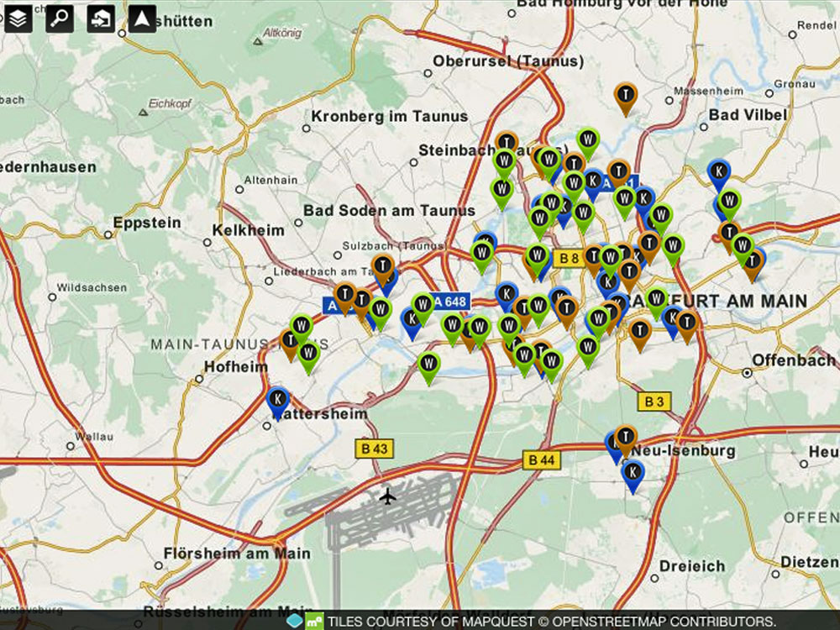Click the green MapQuest logo in footer

[314, 622]
